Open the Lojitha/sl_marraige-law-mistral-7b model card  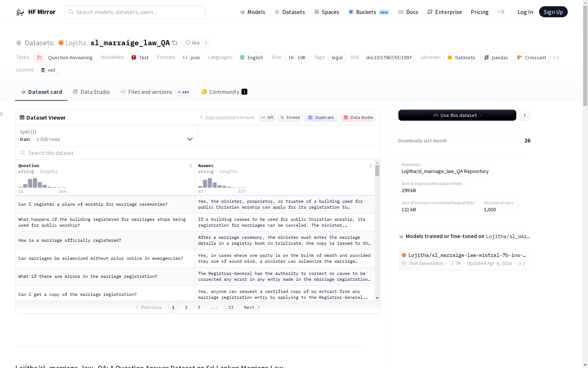pos(464,259)
